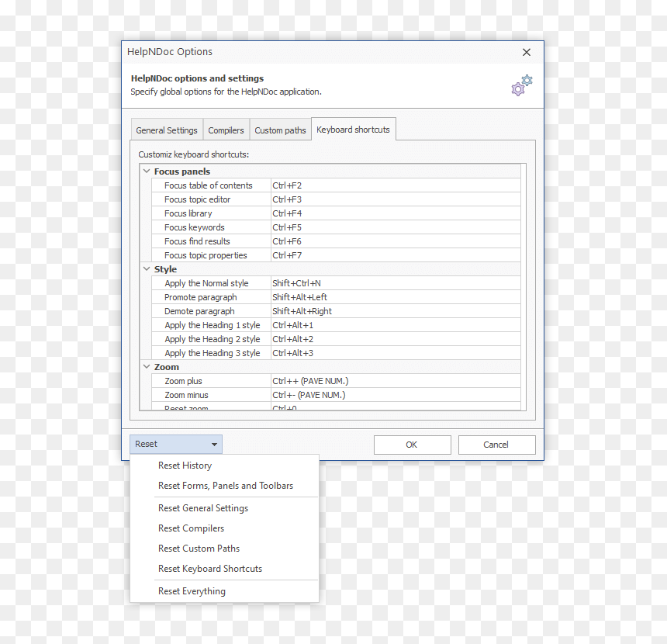Choose Reset Keyboard Shortcuts

tap(225, 569)
